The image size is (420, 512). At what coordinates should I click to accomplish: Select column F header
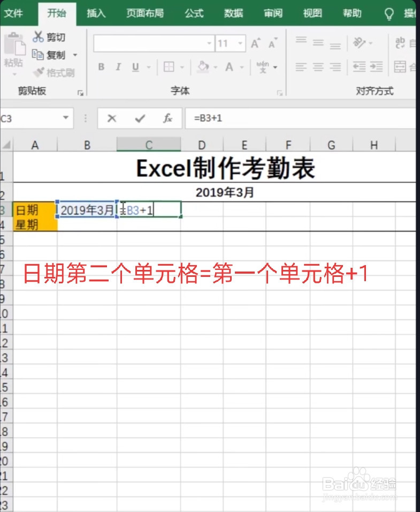pyautogui.click(x=288, y=145)
